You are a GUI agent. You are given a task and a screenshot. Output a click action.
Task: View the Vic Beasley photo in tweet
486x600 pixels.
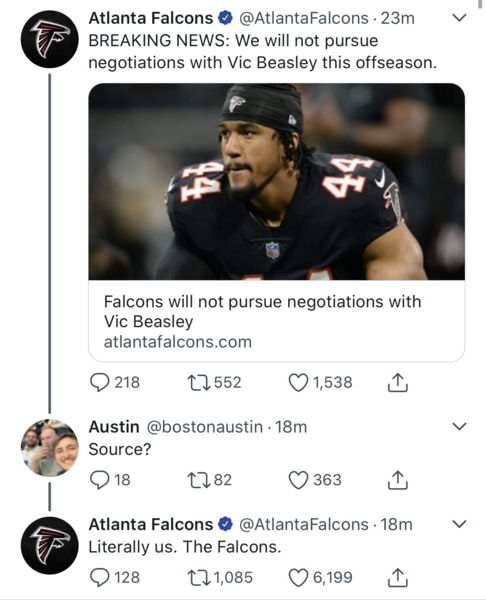pyautogui.click(x=277, y=182)
